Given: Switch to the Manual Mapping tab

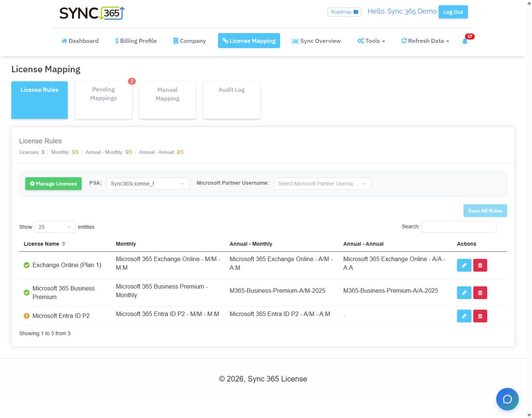Looking at the screenshot, I should pos(167,100).
